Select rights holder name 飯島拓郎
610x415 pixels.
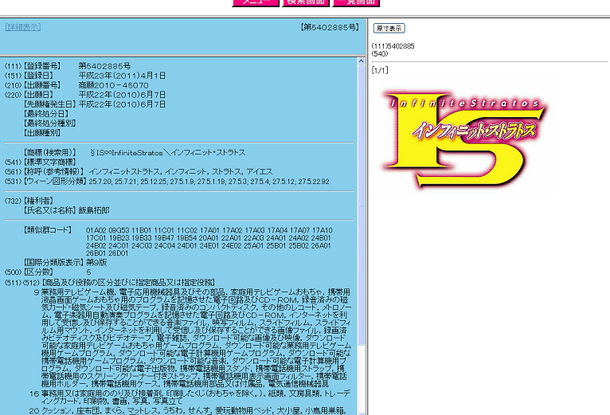coord(94,210)
